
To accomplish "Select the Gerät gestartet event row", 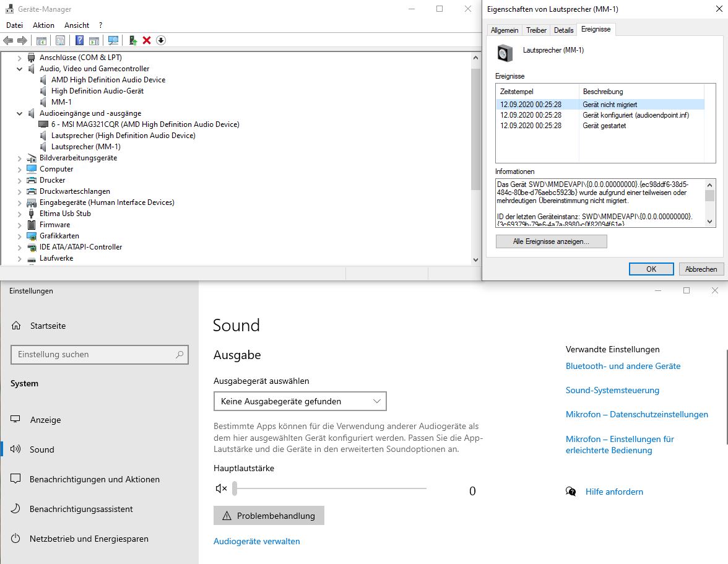I will (600, 126).
